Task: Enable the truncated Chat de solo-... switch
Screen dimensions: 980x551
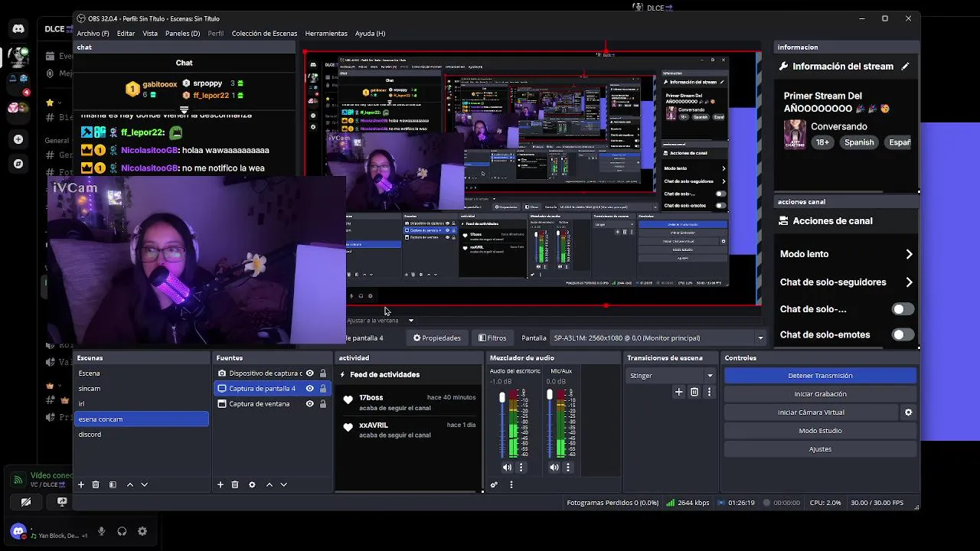Action: 903,309
